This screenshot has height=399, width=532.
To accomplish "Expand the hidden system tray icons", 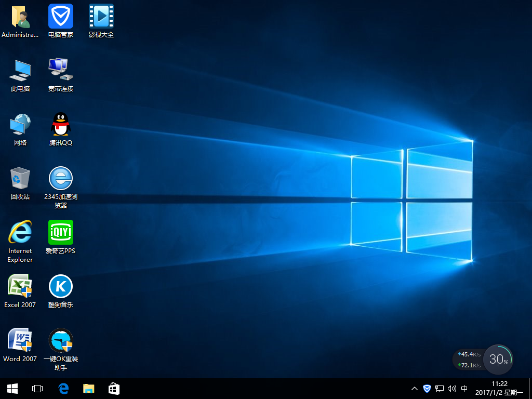I will pyautogui.click(x=414, y=389).
